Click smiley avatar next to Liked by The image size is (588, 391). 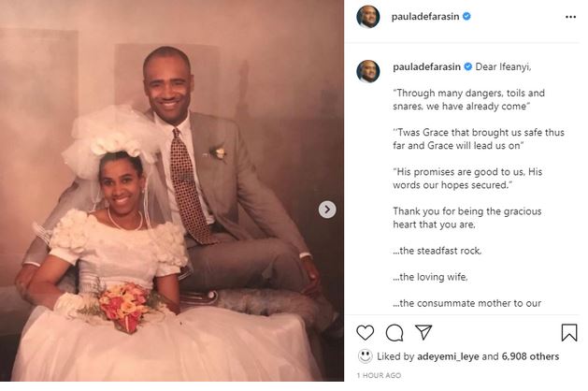[x=365, y=356]
